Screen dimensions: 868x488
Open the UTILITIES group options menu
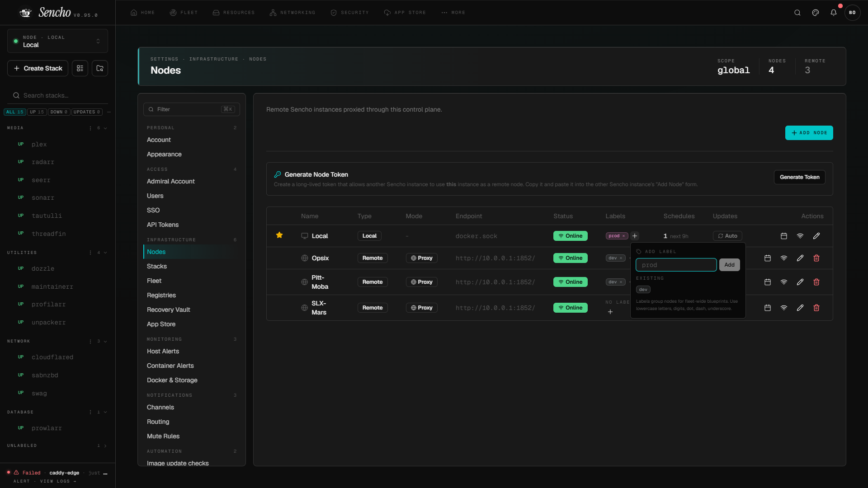tap(90, 253)
